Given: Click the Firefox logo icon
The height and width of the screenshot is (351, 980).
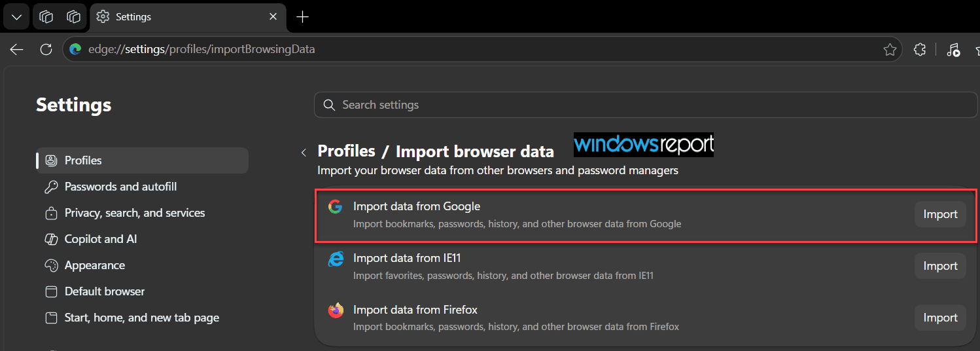Looking at the screenshot, I should (336, 310).
